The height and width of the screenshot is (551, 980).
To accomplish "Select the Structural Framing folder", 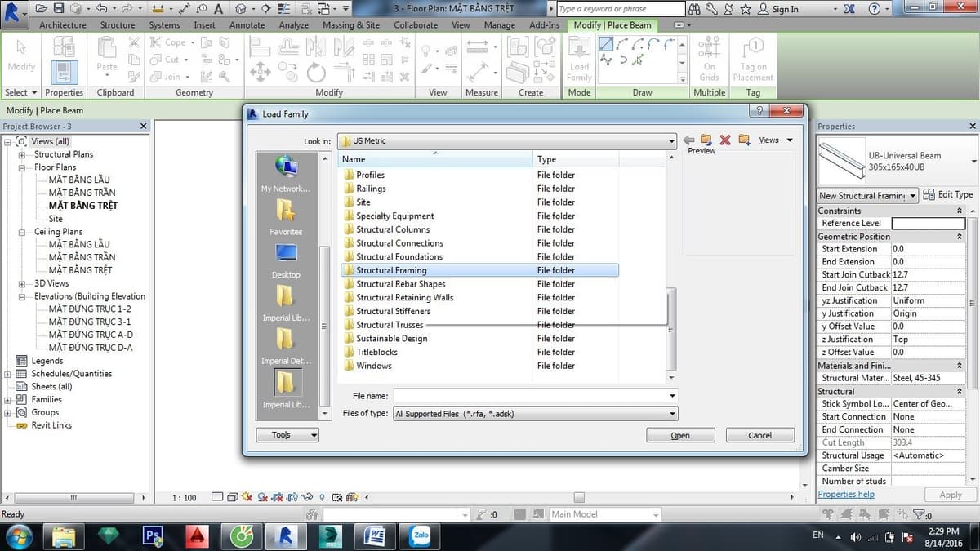I will [479, 270].
